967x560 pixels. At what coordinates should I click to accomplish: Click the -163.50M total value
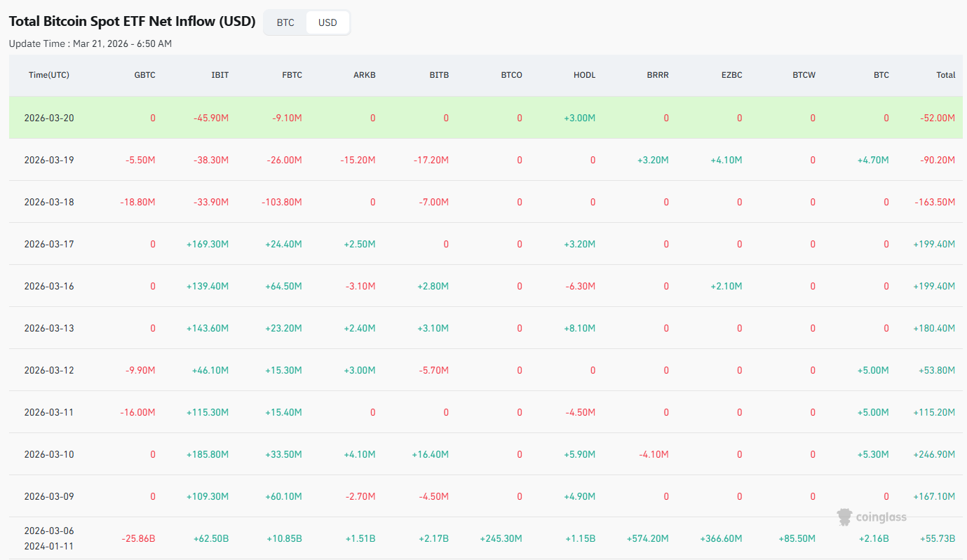point(934,202)
